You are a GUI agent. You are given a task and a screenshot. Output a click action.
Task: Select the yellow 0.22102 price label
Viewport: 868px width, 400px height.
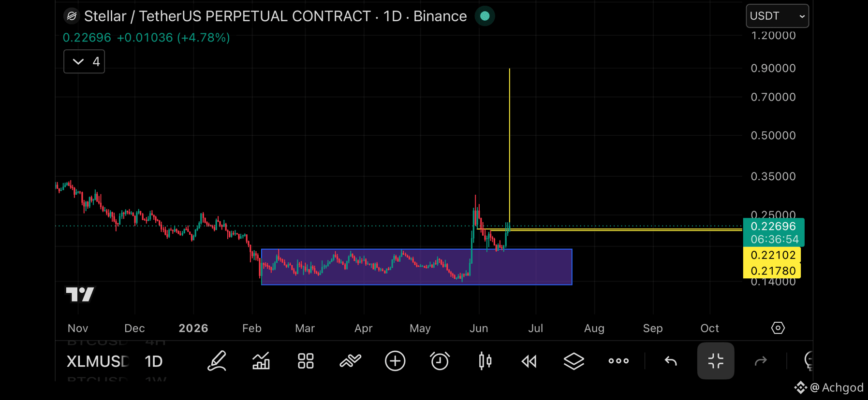point(772,255)
